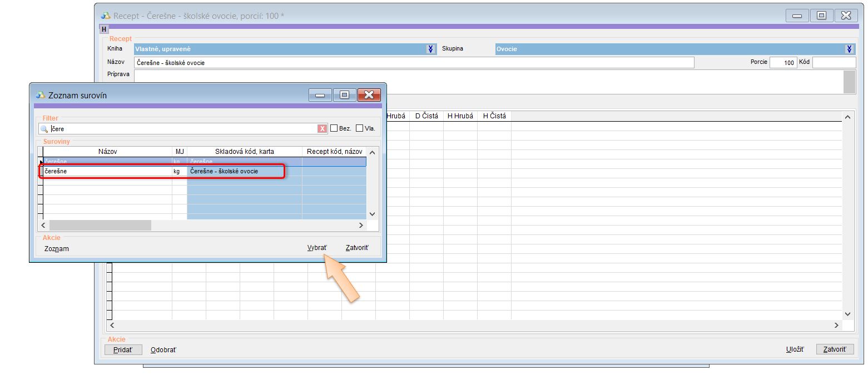Click the Porcie input field
Screen dimensions: 868x380
tap(783, 63)
